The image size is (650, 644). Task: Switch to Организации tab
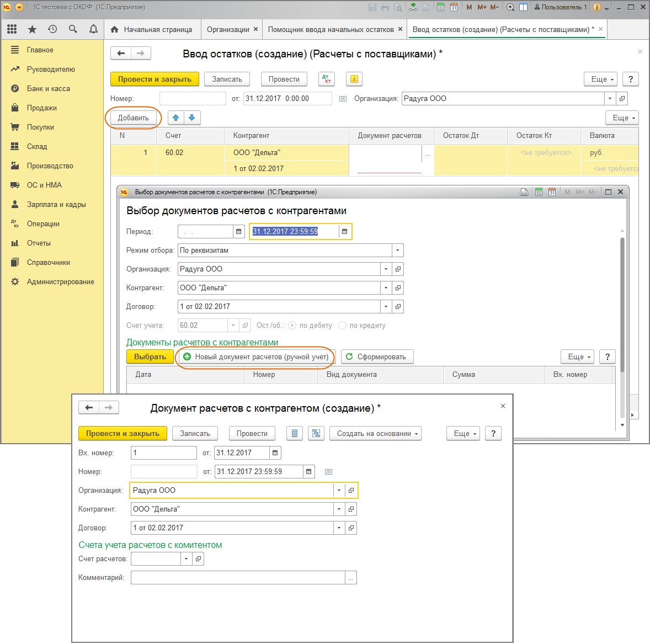click(x=228, y=29)
